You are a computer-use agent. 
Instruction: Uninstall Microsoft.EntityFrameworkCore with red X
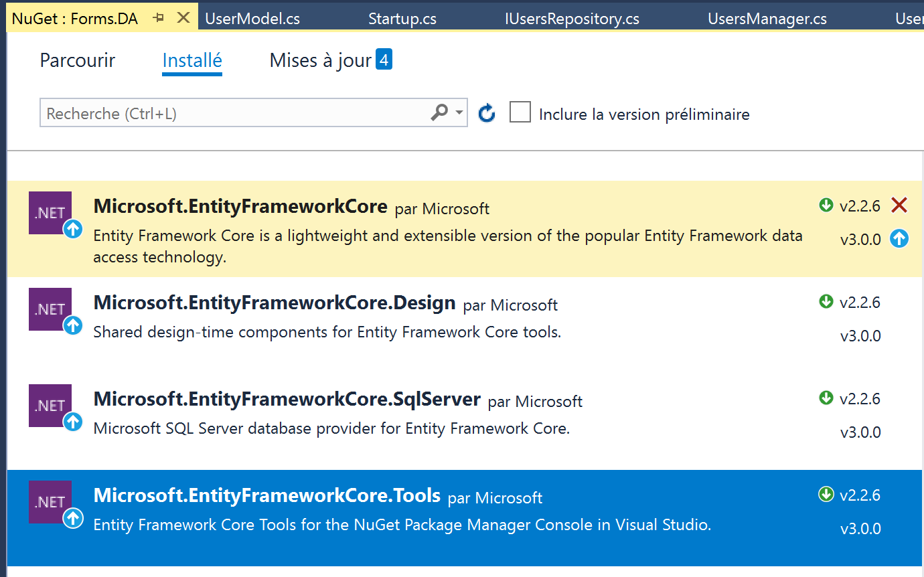899,205
